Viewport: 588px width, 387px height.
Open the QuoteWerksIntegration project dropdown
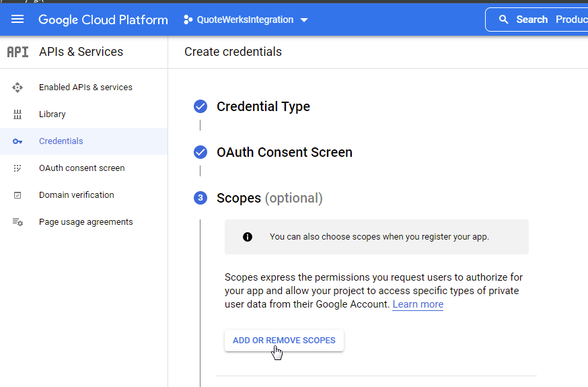click(x=246, y=20)
